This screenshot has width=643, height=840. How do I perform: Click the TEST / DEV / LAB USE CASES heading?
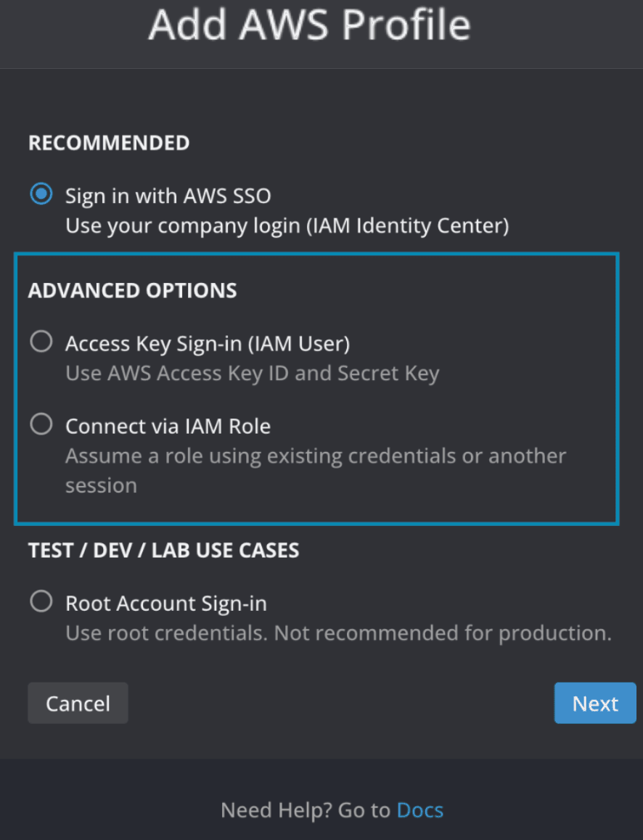pyautogui.click(x=163, y=551)
